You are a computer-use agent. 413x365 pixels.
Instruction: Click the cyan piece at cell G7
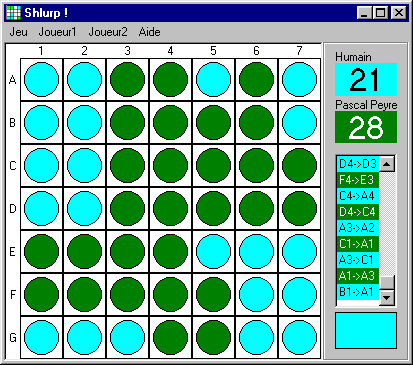pyautogui.click(x=299, y=338)
